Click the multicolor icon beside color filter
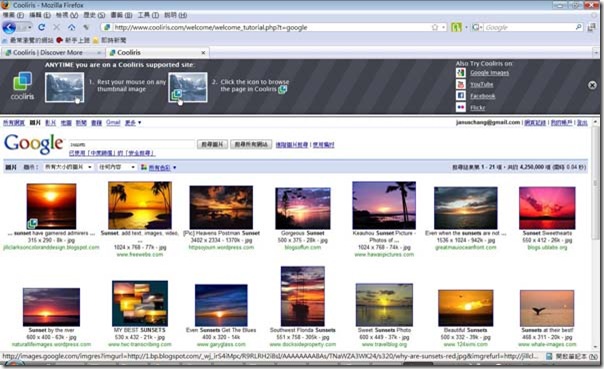The height and width of the screenshot is (369, 604). (144, 167)
